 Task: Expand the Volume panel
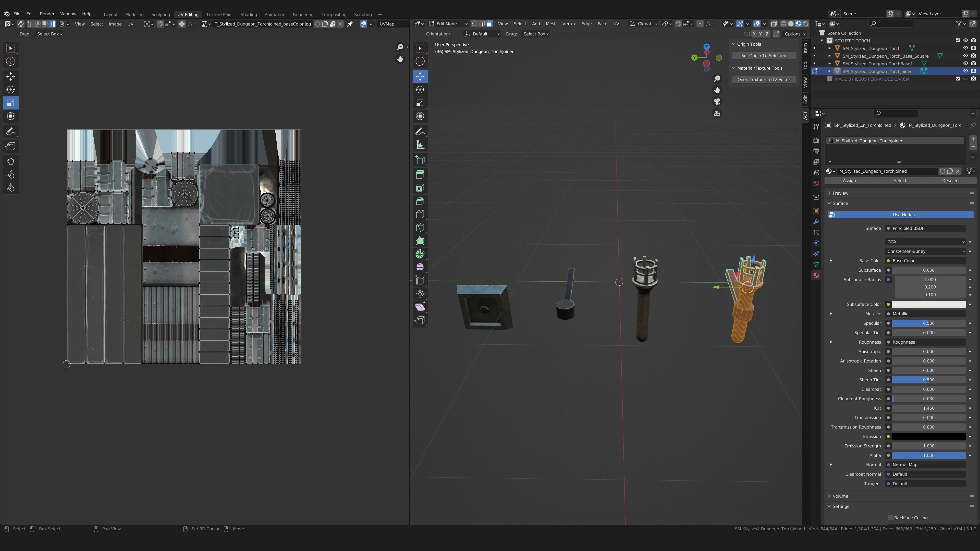[840, 496]
